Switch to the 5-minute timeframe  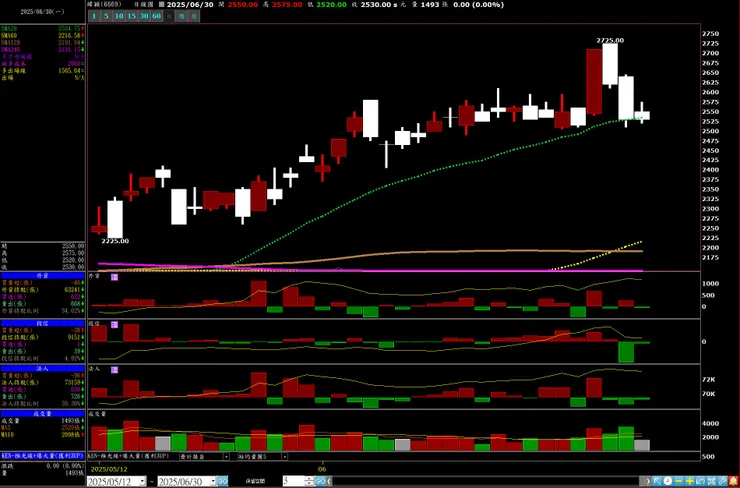[106, 16]
